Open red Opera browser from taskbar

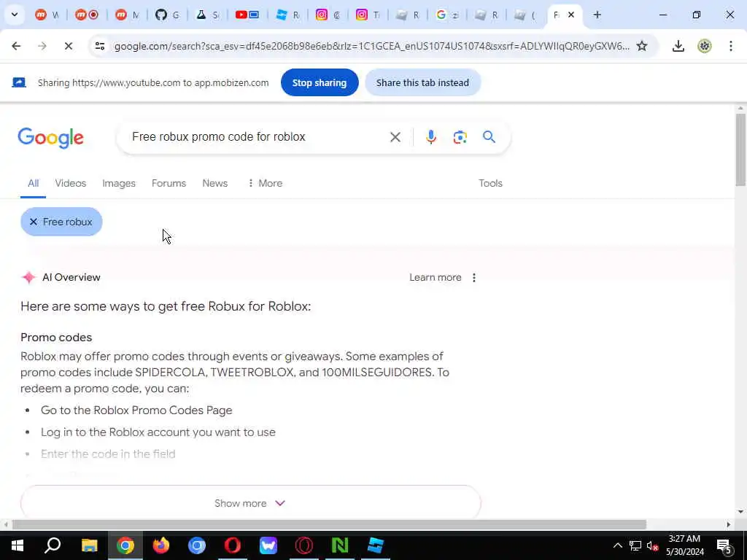click(x=233, y=545)
